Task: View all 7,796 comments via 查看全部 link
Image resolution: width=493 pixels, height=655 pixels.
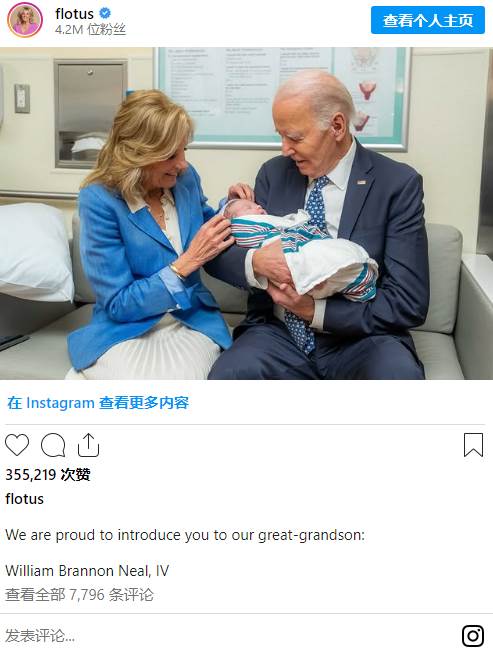Action: (79, 594)
